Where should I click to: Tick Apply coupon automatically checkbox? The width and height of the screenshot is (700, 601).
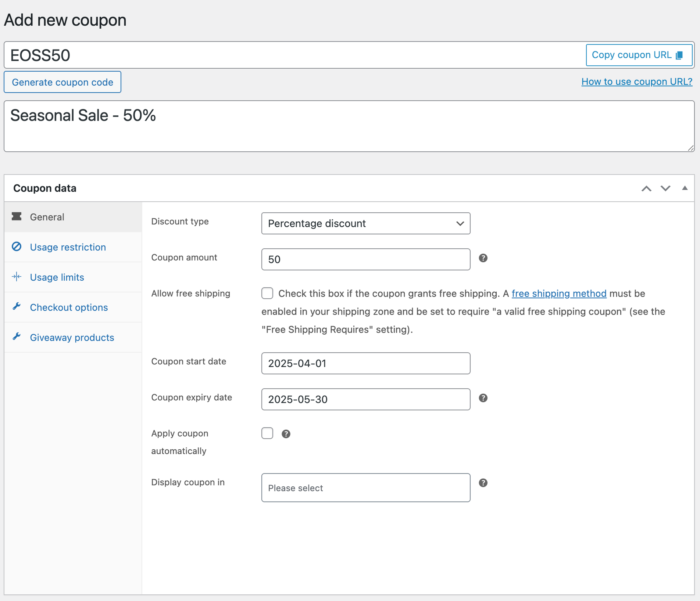(x=267, y=433)
